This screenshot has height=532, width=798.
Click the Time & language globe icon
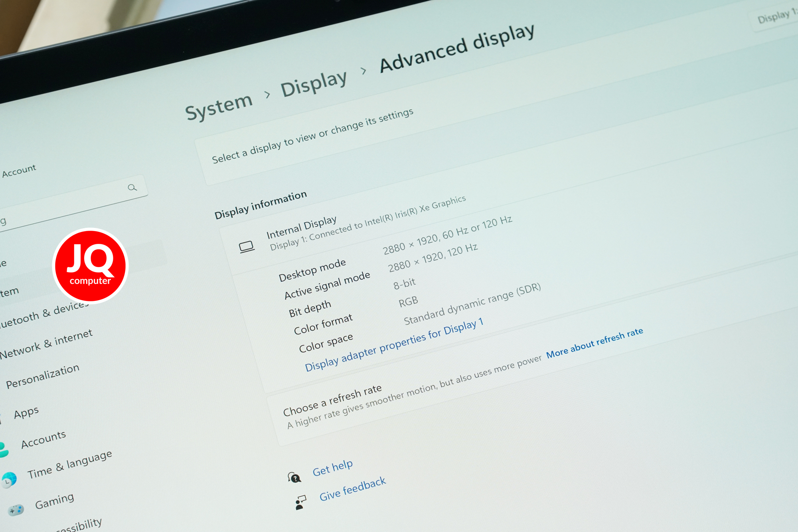pyautogui.click(x=8, y=480)
